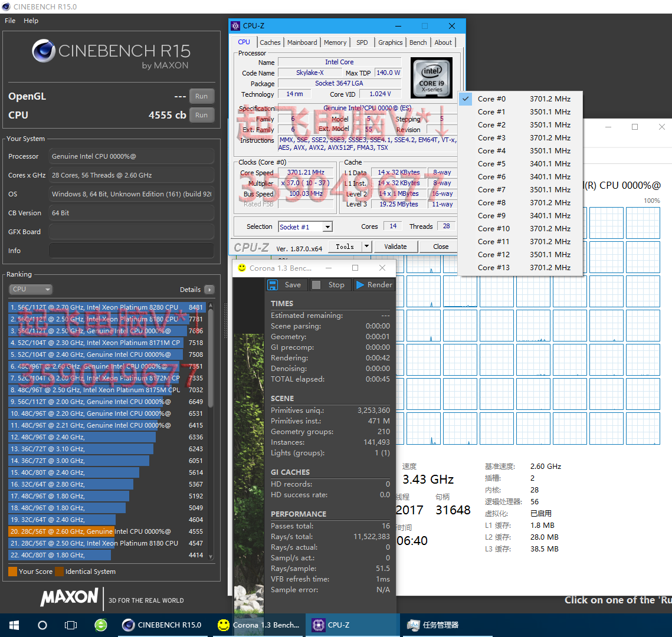
Task: Select the CPU tab in CPU-Z
Action: (x=244, y=42)
